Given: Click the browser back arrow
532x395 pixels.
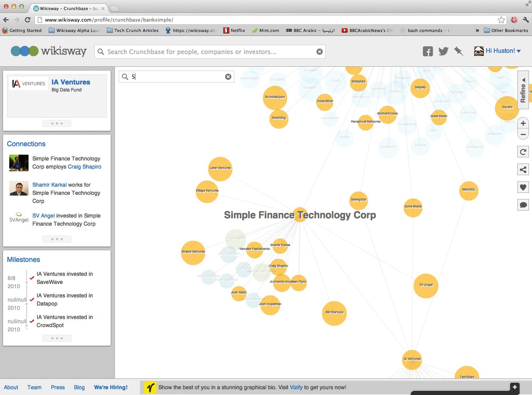Looking at the screenshot, I should [6, 20].
